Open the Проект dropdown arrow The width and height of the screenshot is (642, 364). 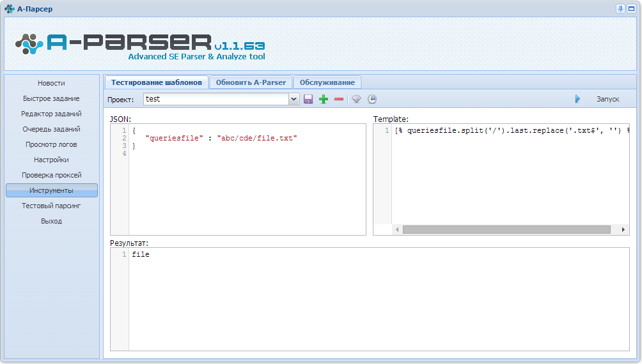point(294,99)
